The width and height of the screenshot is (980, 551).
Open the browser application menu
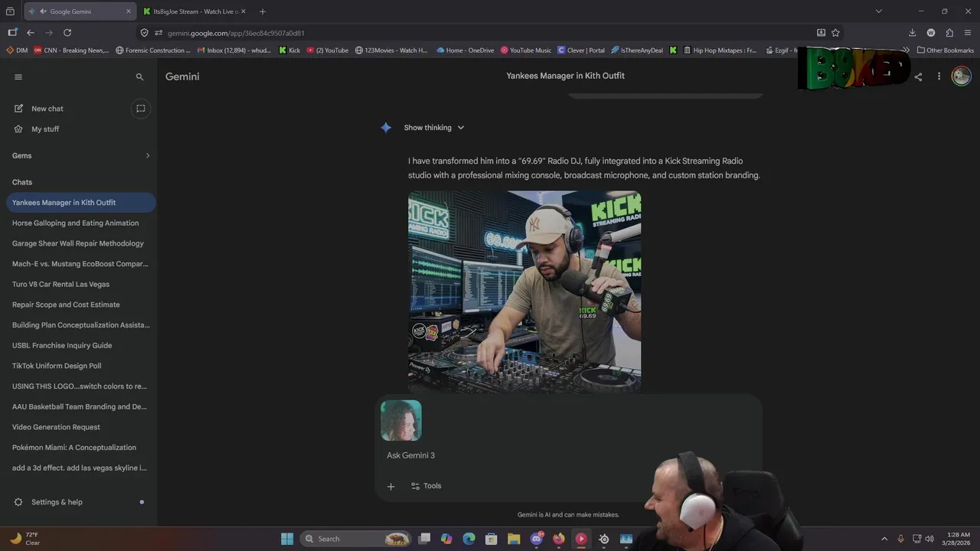968,33
